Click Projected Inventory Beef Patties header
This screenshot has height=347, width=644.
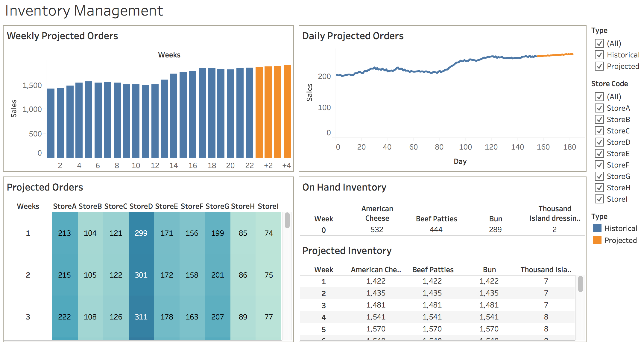click(433, 270)
